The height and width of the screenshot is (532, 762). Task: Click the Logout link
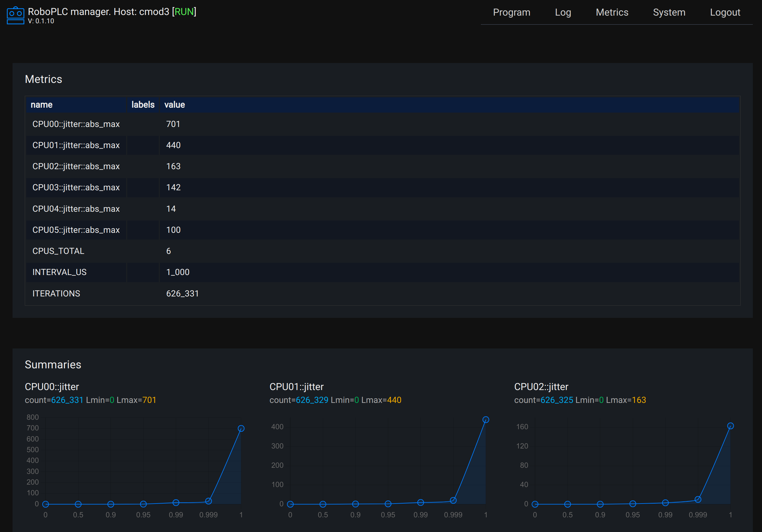[x=725, y=12]
